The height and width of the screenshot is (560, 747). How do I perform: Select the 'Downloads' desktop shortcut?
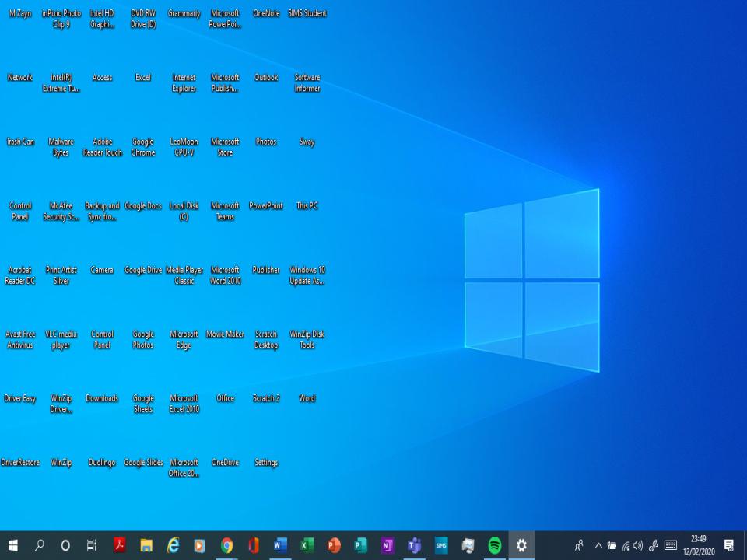(102, 398)
